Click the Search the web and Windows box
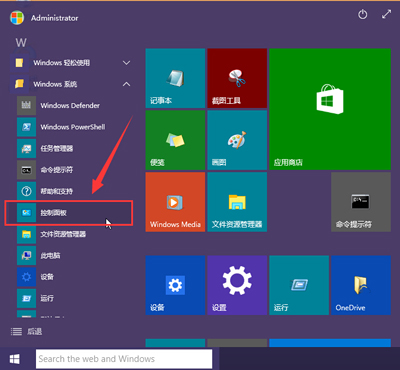This screenshot has width=400, height=370. [124, 359]
